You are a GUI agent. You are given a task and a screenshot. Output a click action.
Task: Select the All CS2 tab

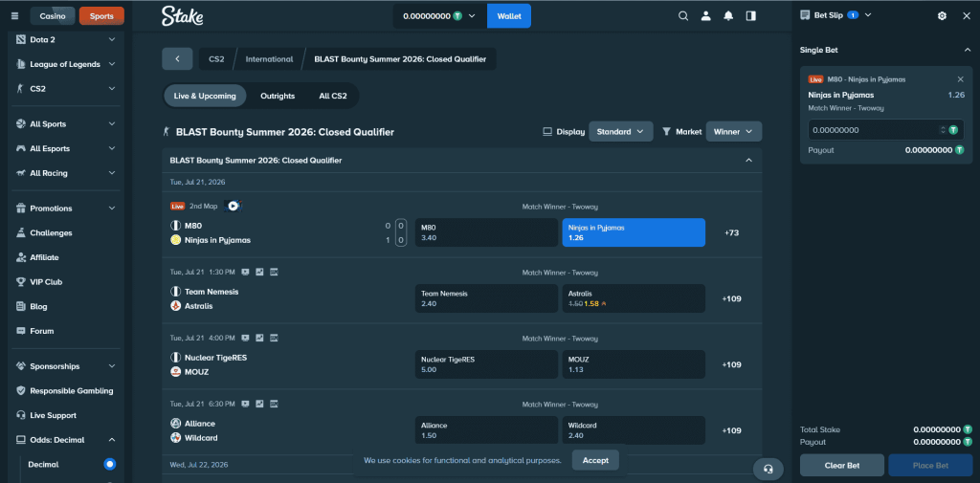[333, 97]
